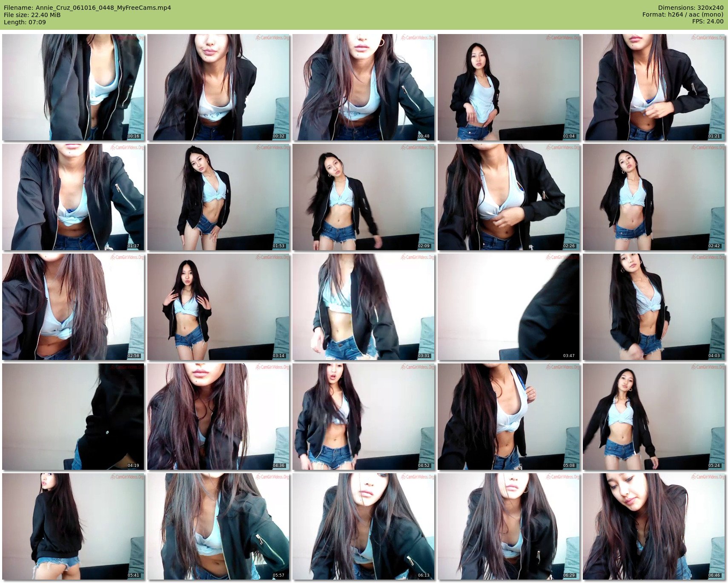728x583 pixels.
Task: Select the mostly blank 03:47 frame
Action: tap(509, 307)
